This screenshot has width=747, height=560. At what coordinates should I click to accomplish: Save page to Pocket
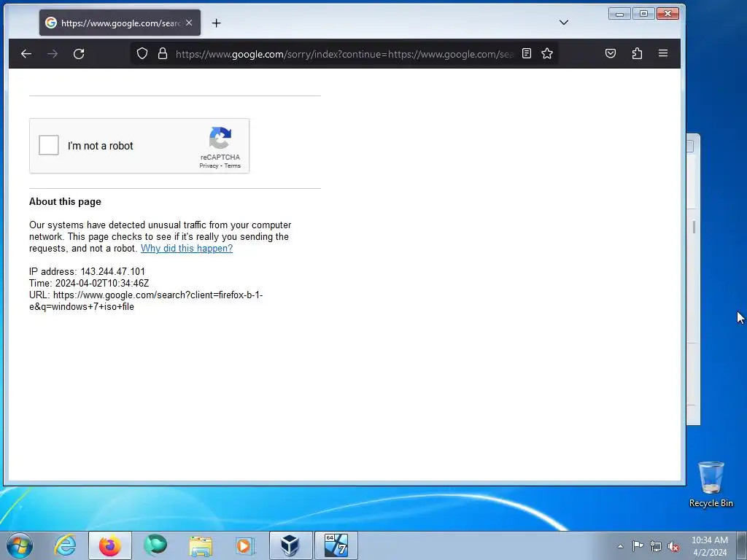click(x=611, y=53)
